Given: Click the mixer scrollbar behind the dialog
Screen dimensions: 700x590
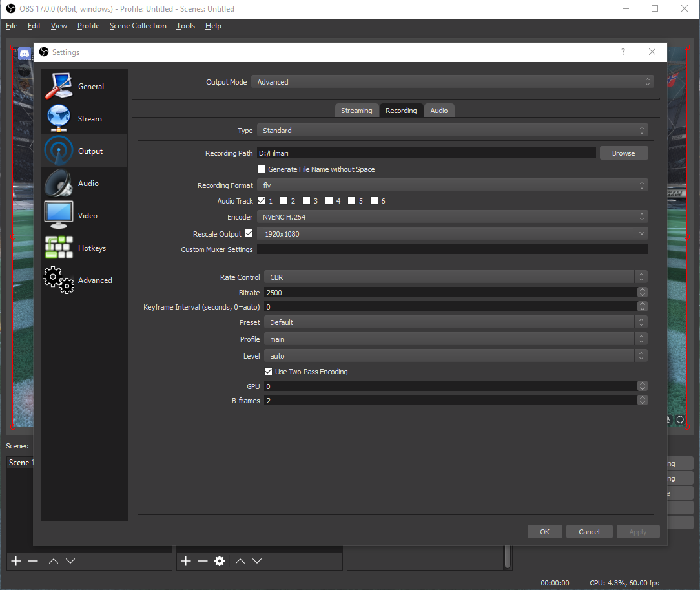Looking at the screenshot, I should click(507, 557).
